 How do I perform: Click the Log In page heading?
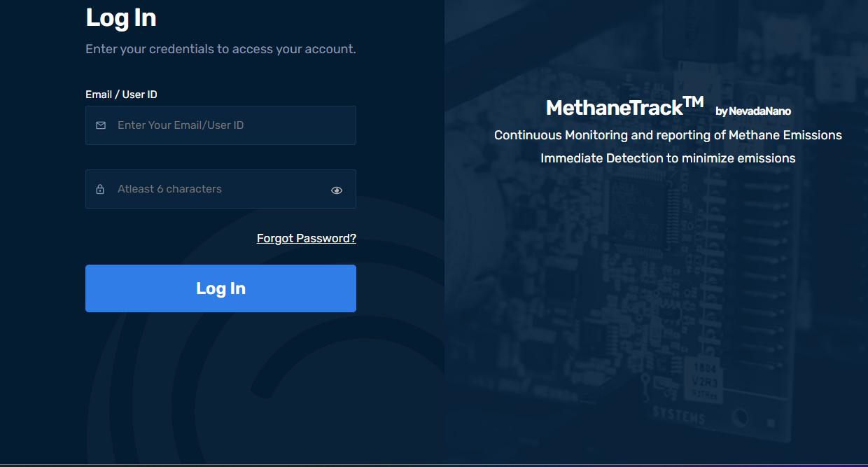pyautogui.click(x=121, y=18)
